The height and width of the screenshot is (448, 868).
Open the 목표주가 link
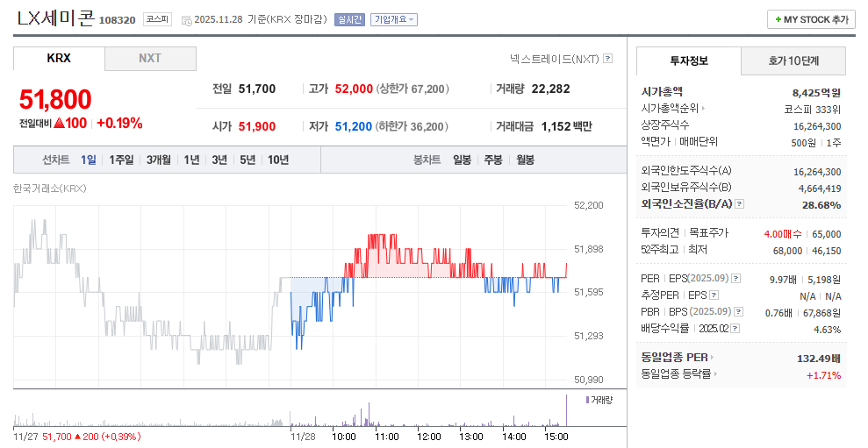(x=708, y=233)
